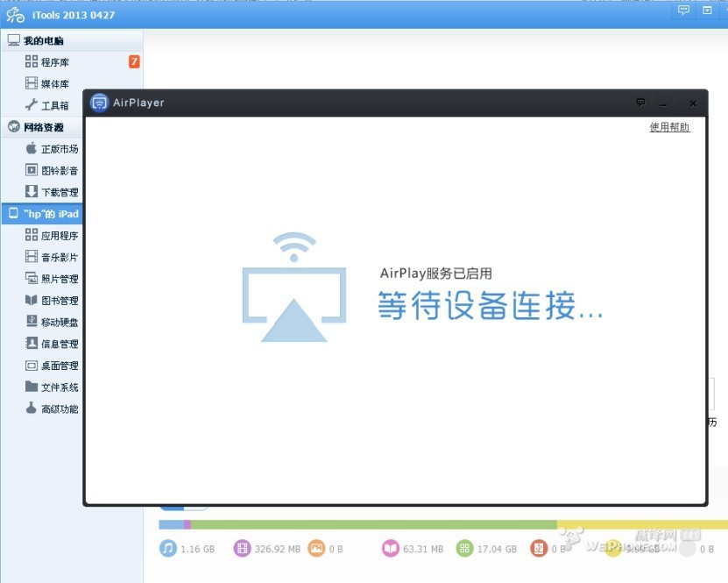728x583 pixels.
Task: Click the large AirPlay screen graphic
Action: coord(294,287)
